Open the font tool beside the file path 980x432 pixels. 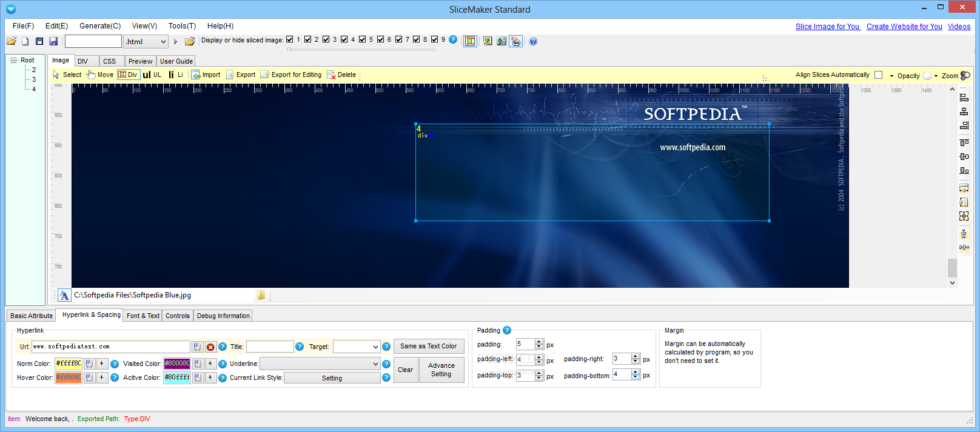(x=64, y=295)
